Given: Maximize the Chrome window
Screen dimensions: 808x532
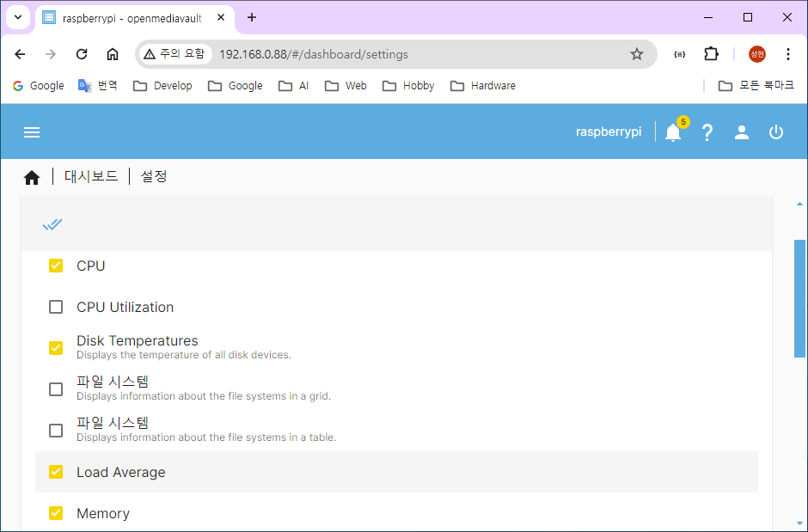Looking at the screenshot, I should (748, 17).
